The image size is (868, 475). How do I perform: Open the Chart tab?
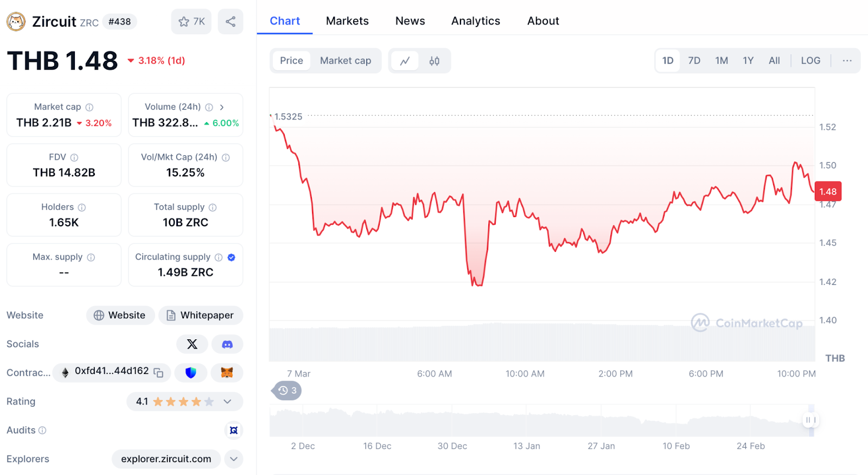(285, 21)
